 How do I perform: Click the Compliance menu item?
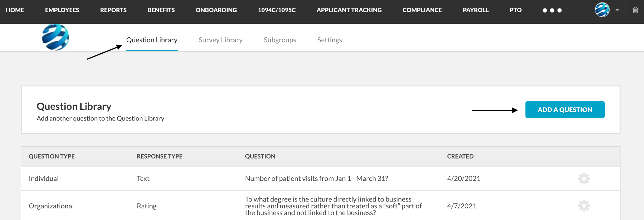[422, 10]
